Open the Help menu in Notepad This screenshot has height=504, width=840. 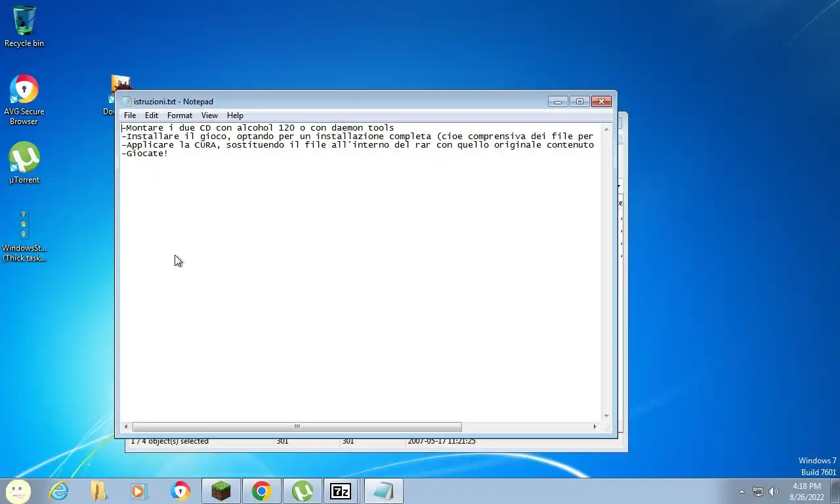coord(235,115)
